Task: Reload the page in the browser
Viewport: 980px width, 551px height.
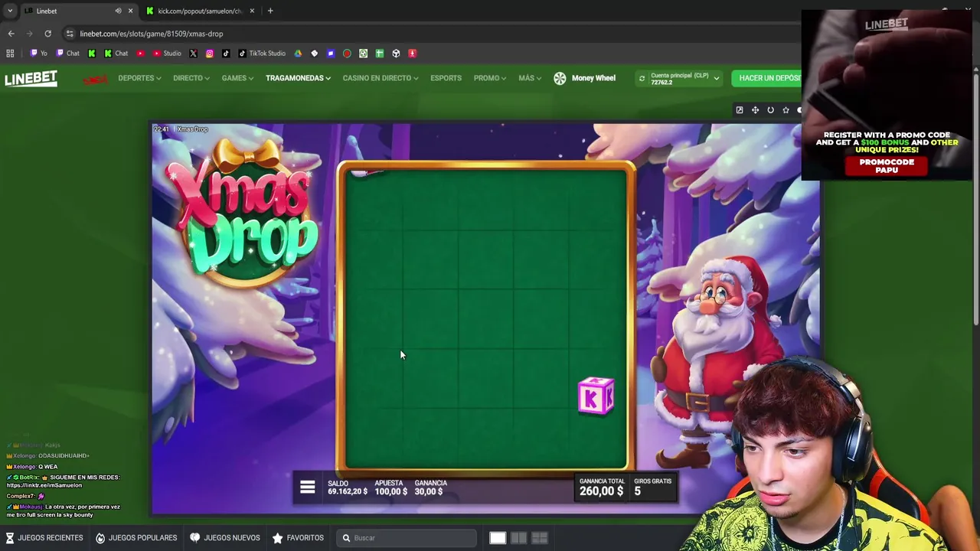Action: point(47,34)
